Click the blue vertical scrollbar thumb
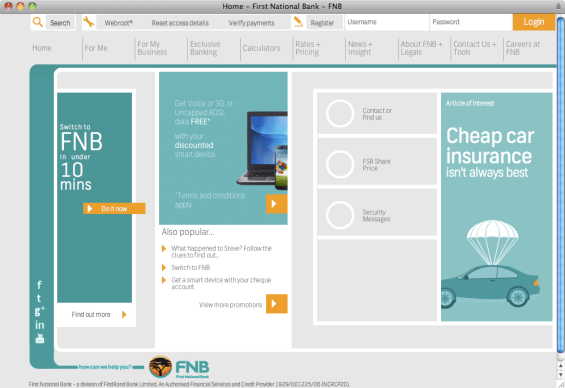The width and height of the screenshot is (565, 388). coord(560,185)
